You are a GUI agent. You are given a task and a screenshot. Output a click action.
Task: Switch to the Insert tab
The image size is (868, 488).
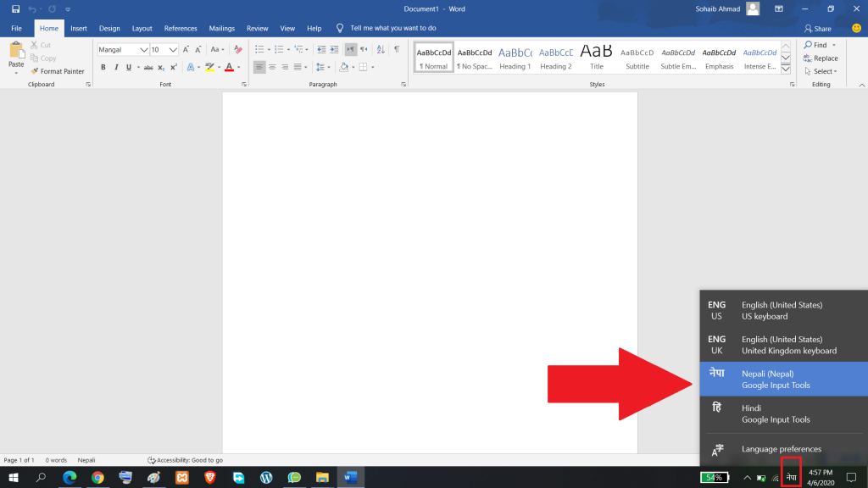(79, 28)
